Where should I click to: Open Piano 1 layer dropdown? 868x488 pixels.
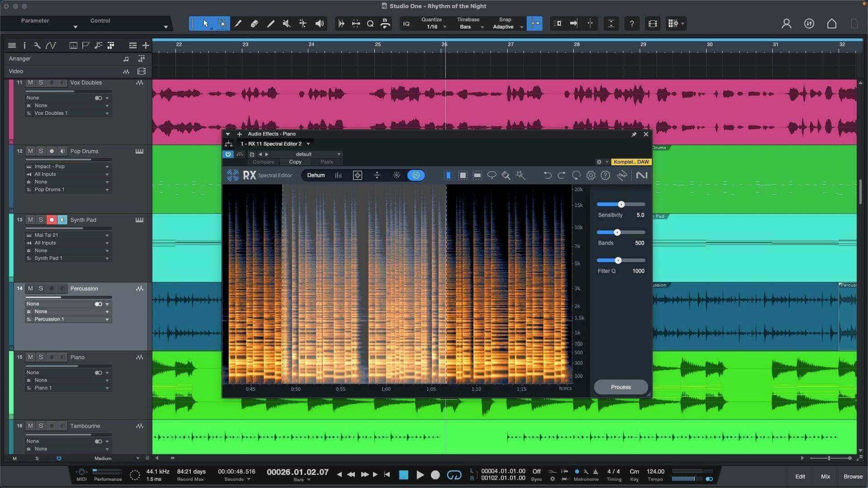pos(68,388)
